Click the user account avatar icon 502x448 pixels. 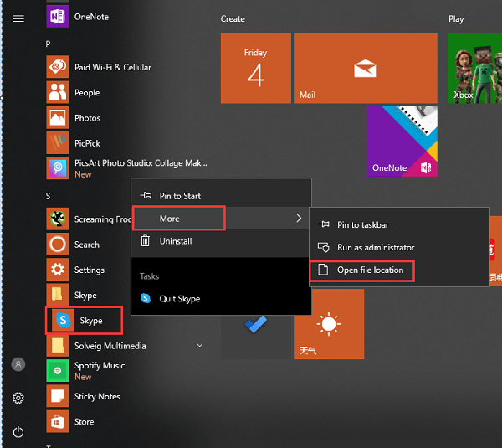tap(18, 364)
